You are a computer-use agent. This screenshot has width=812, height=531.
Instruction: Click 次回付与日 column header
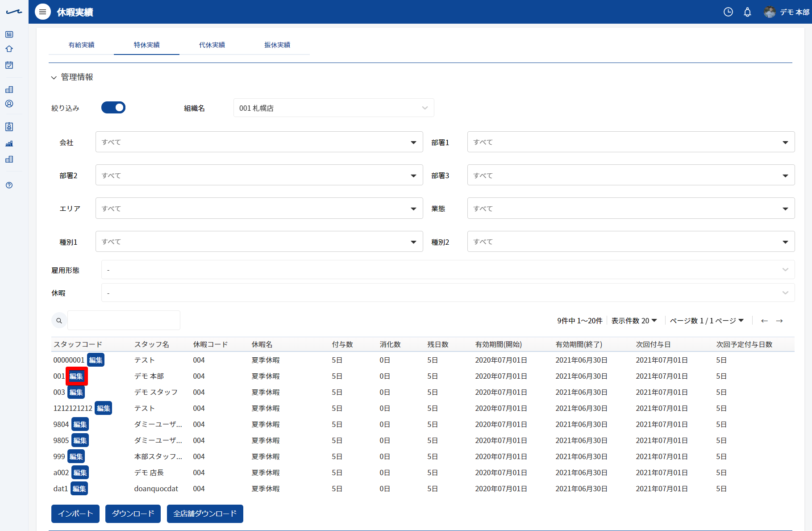653,344
